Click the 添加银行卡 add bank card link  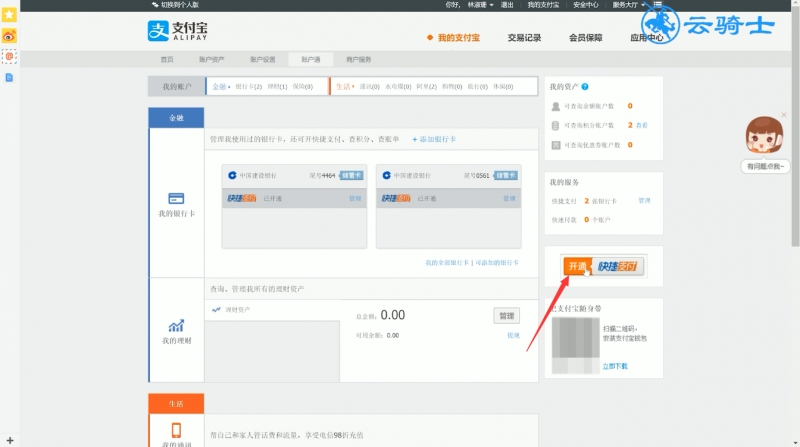(x=434, y=139)
